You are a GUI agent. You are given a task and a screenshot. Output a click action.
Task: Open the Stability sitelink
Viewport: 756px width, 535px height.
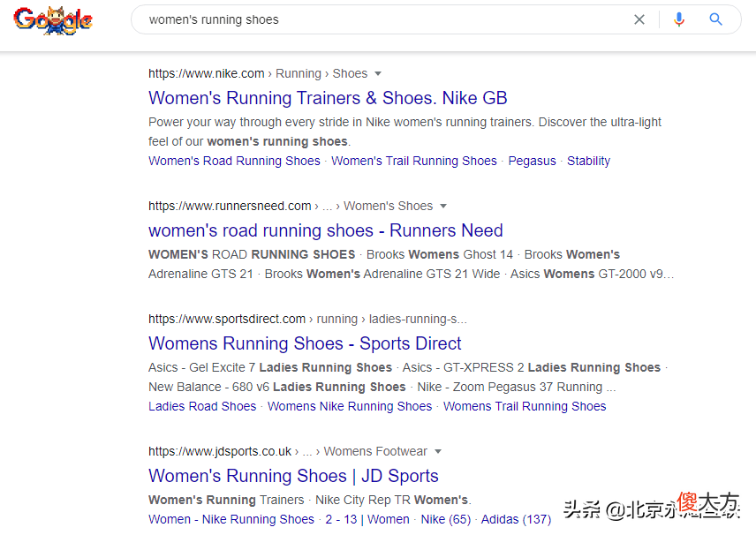click(x=589, y=161)
